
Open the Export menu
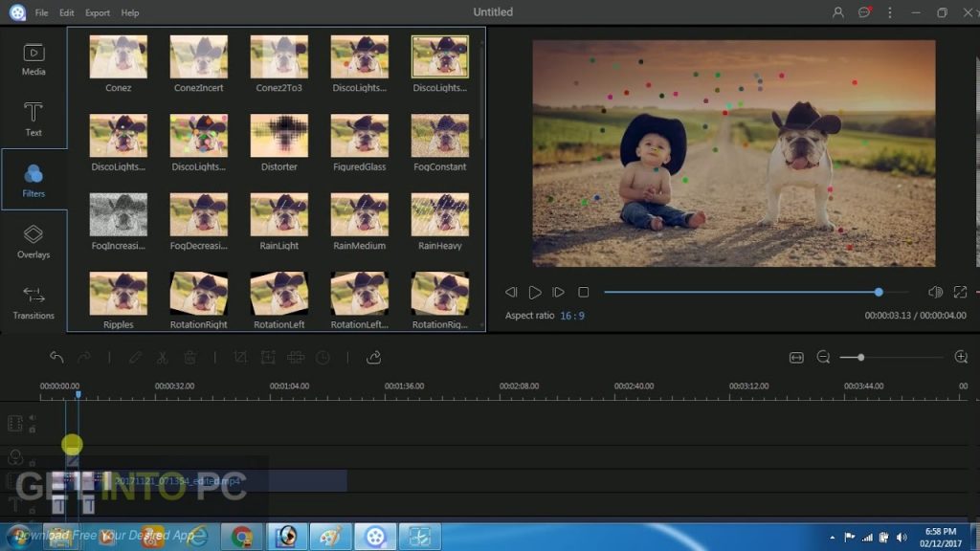[x=98, y=12]
